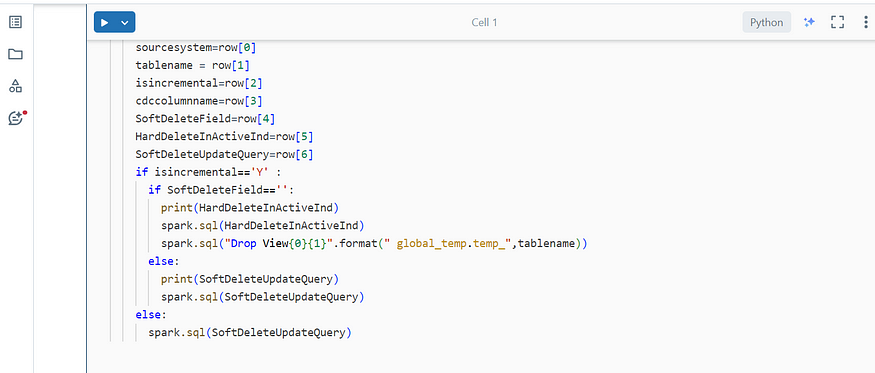Click the spark.sql(HardDeleteInActiveInd) line
875x373 pixels.
pyautogui.click(x=262, y=226)
